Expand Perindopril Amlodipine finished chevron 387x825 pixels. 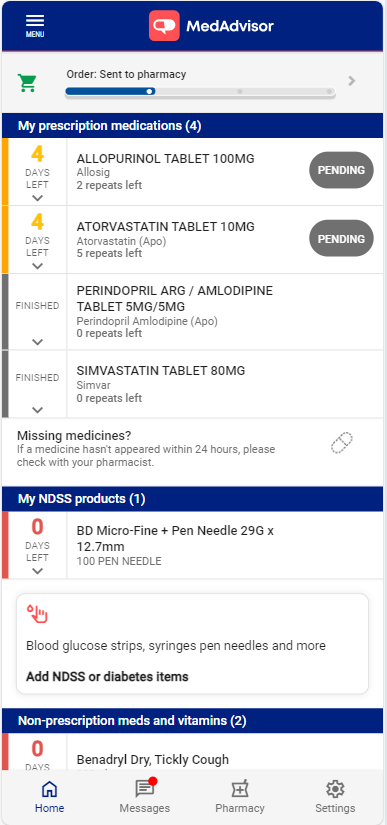pyautogui.click(x=37, y=342)
